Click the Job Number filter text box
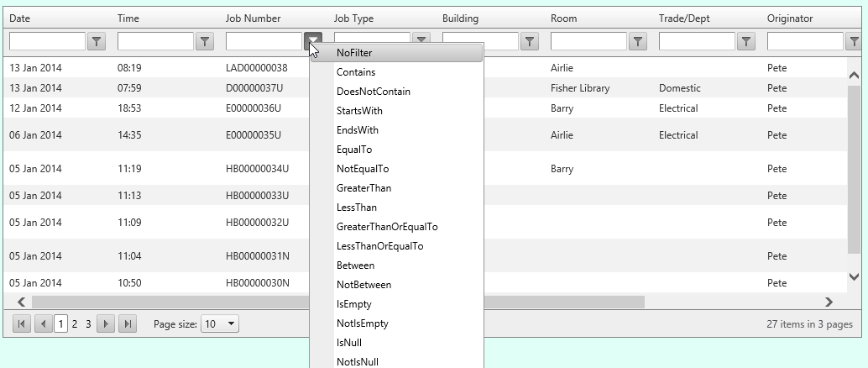868x368 pixels. (x=264, y=41)
